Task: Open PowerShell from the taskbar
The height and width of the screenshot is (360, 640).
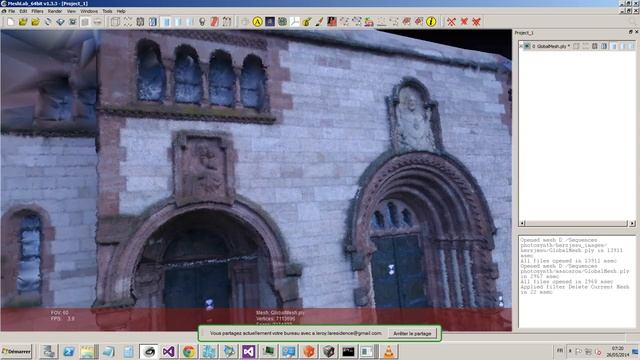Action: (68, 351)
